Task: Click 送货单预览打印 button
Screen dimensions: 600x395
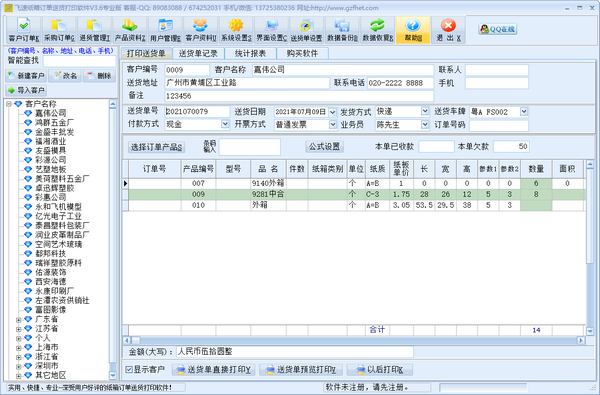Action: coord(301,370)
